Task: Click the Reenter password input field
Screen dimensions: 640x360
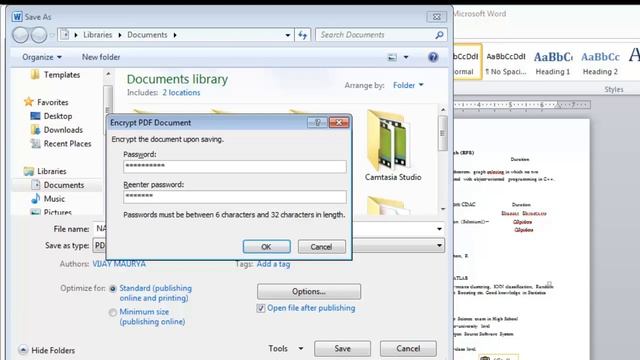Action: click(235, 197)
